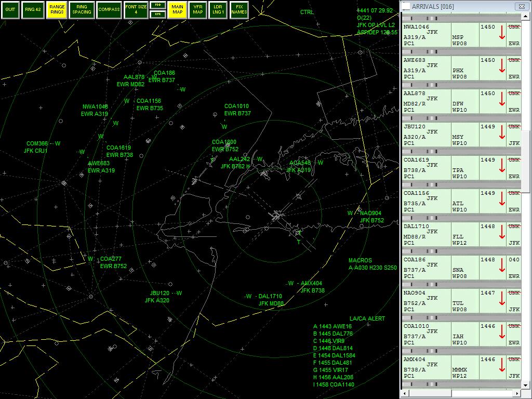The width and height of the screenshot is (532, 399).
Task: Click alert entry A 1443 AWE16
Action: [332, 326]
